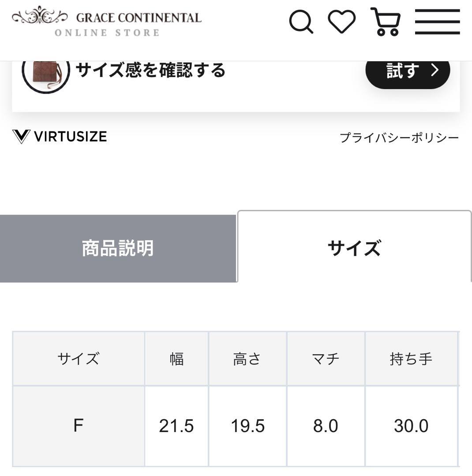
Task: Select the サイズ tab
Action: point(354,248)
